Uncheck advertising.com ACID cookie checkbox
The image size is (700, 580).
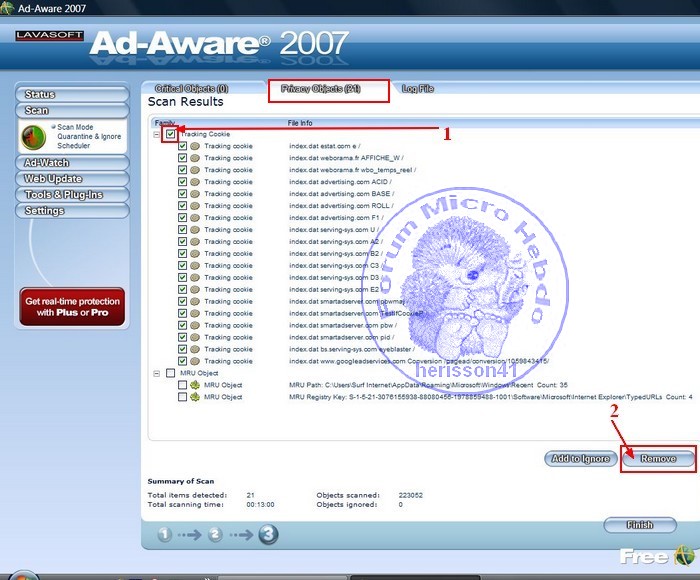click(182, 182)
